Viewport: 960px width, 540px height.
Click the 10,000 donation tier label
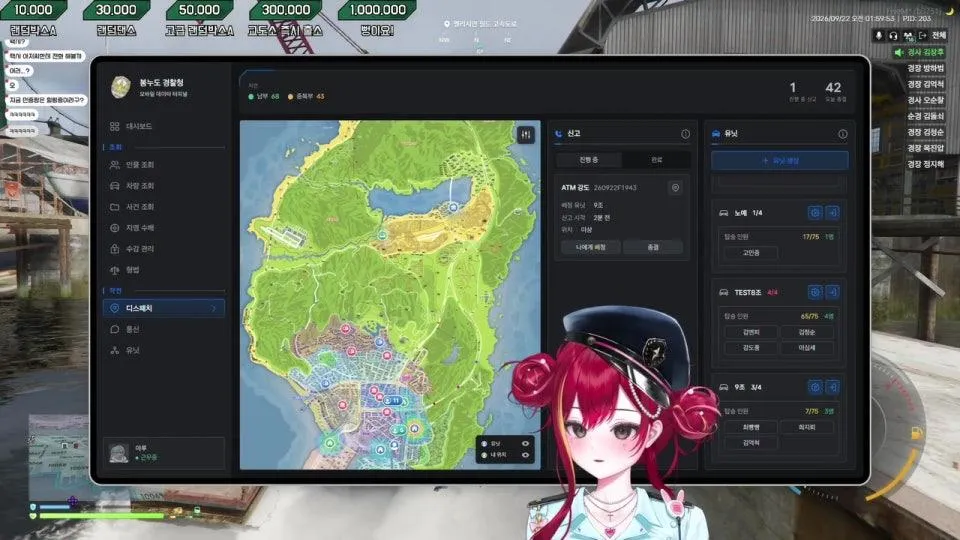33,10
